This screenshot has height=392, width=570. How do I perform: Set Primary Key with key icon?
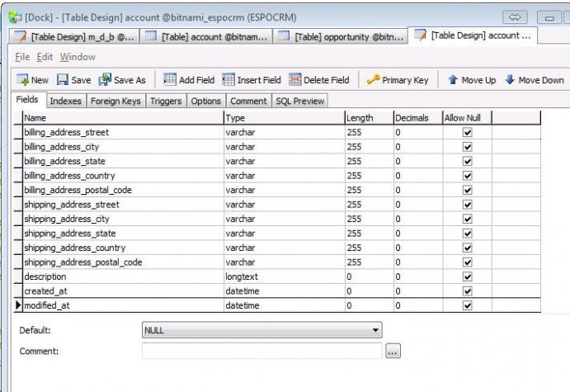[373, 80]
